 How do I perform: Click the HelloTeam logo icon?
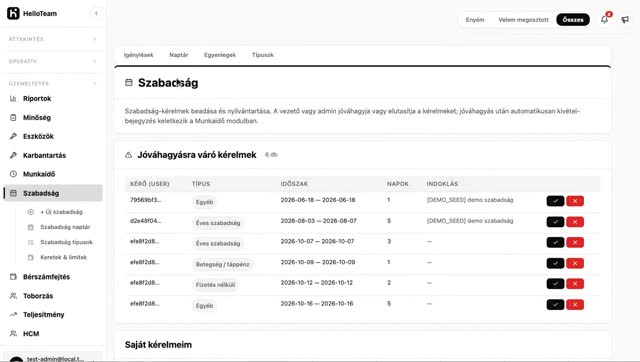click(13, 13)
